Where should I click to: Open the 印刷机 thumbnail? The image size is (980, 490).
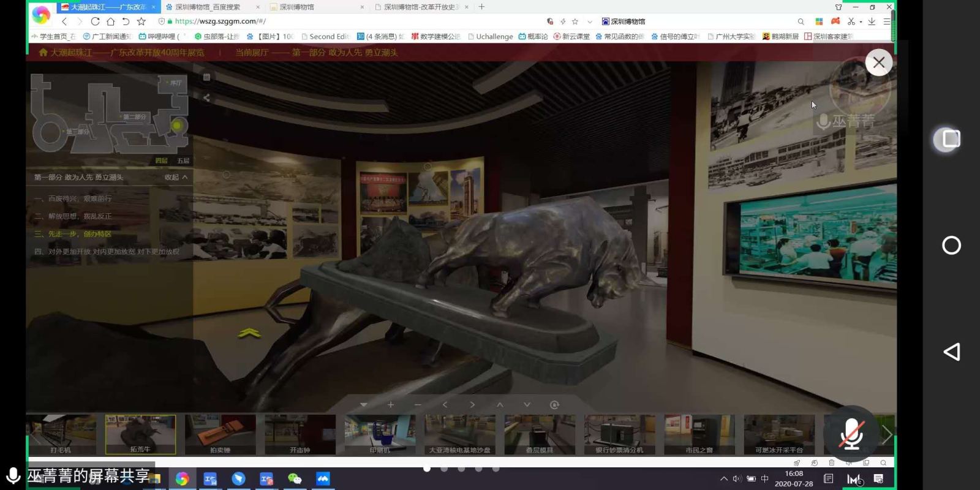tap(380, 434)
